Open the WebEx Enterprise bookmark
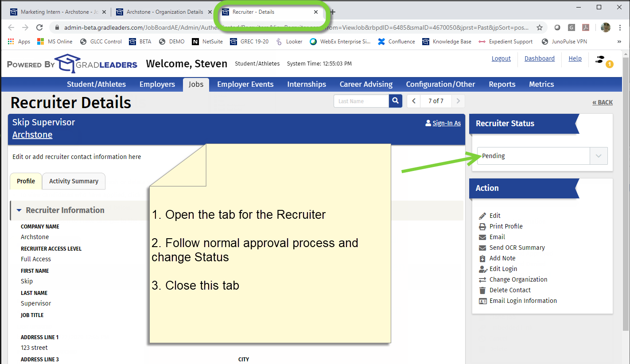Viewport: 630px width, 364px height. [x=340, y=42]
